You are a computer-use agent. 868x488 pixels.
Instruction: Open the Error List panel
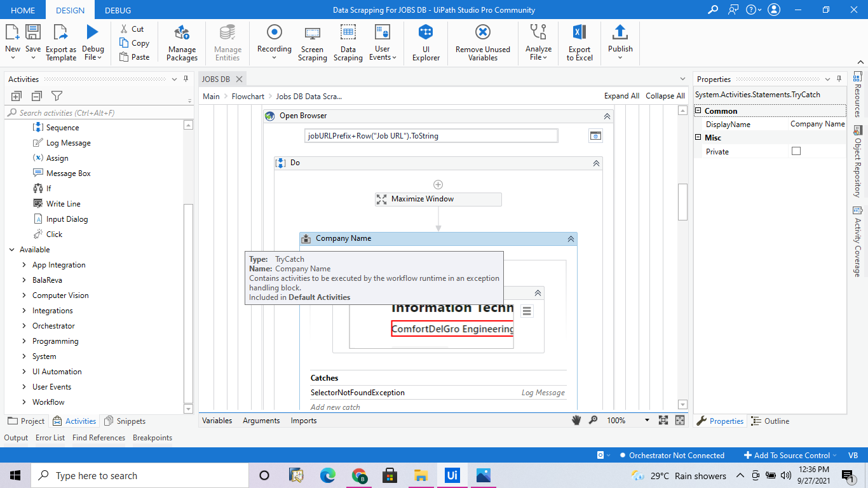pos(50,438)
